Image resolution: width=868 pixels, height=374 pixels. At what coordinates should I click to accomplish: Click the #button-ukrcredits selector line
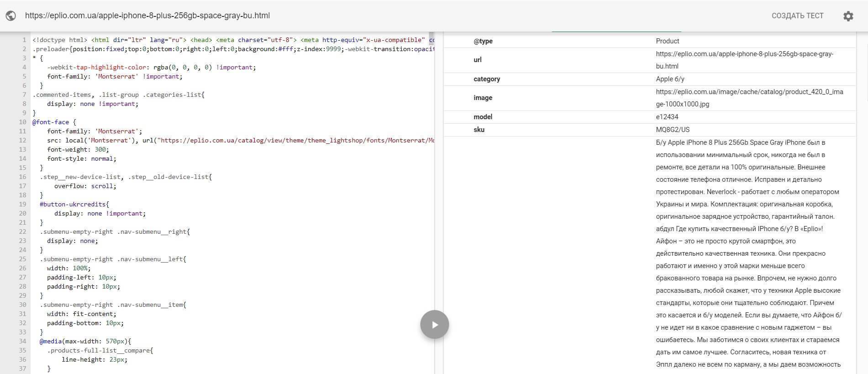[74, 204]
